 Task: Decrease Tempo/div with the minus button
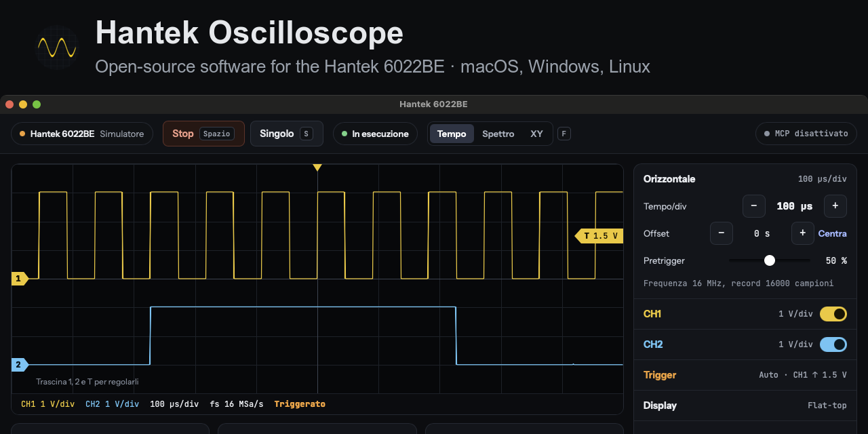tap(754, 206)
